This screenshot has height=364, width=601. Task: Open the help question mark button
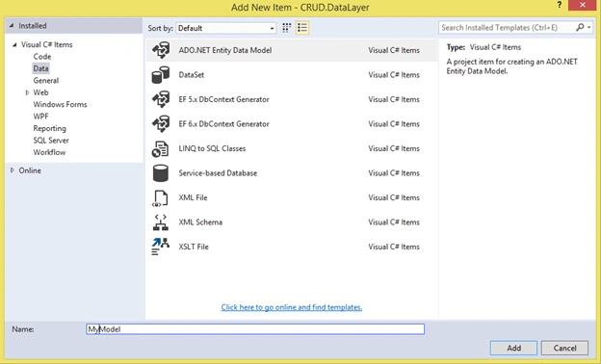click(560, 5)
